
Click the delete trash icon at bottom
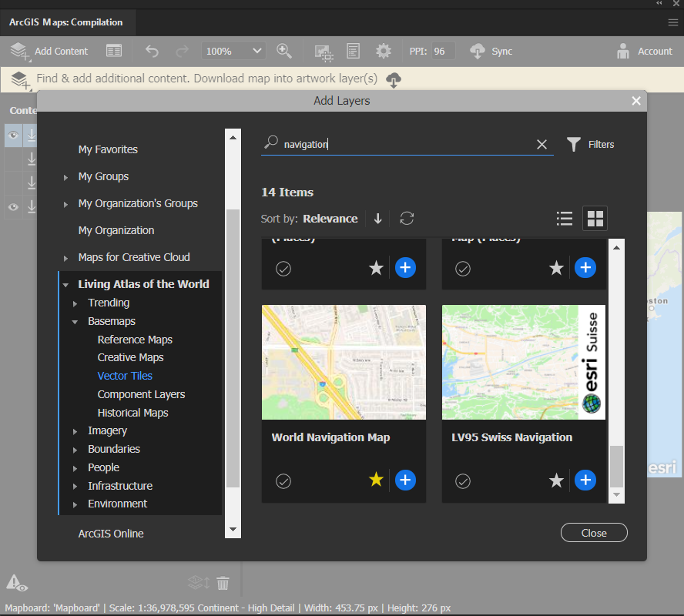click(x=223, y=584)
